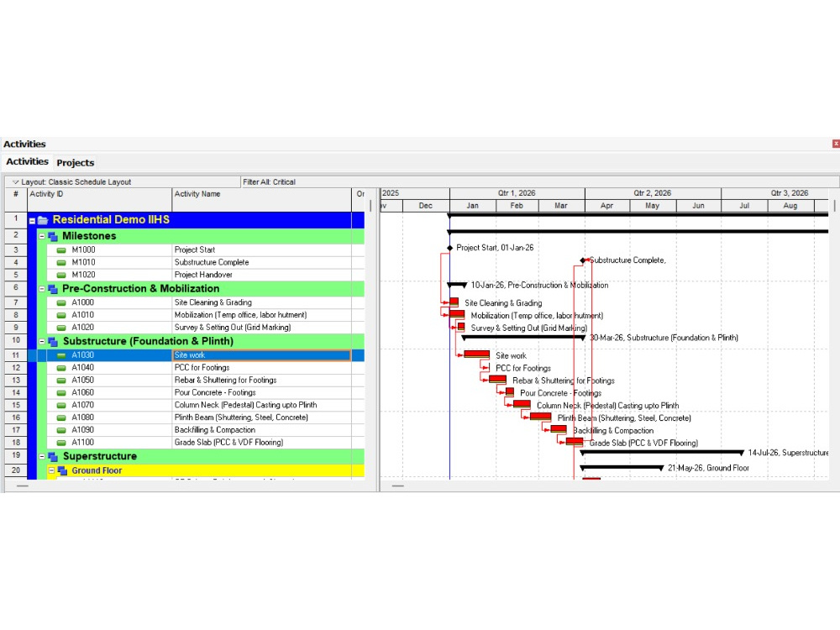
Task: Click the activity icon for A1070
Action: pos(61,405)
